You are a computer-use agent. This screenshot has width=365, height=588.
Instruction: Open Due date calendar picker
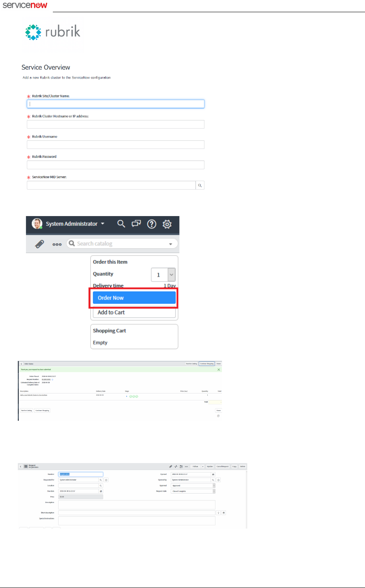coord(101,491)
